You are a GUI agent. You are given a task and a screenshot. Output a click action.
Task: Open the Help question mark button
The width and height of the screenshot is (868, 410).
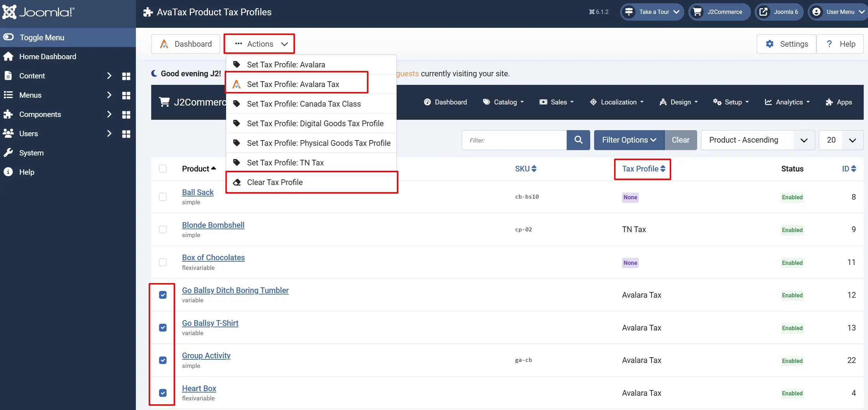pyautogui.click(x=840, y=44)
